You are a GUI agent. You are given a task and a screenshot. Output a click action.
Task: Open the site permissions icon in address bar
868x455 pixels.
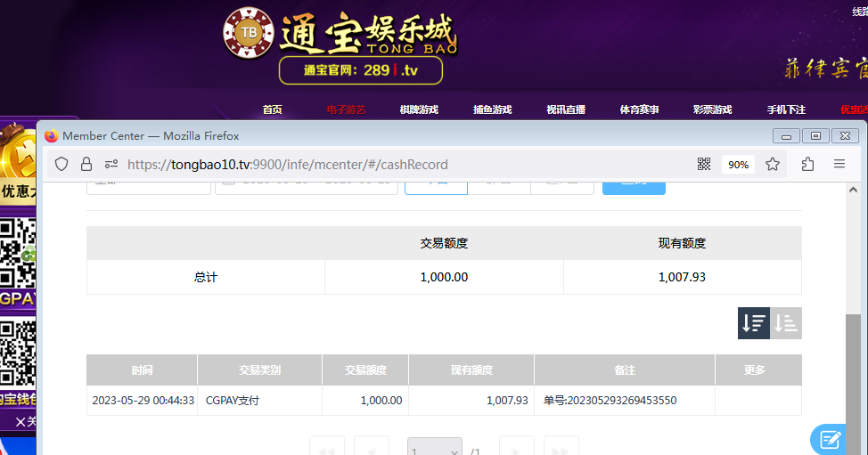pyautogui.click(x=111, y=164)
